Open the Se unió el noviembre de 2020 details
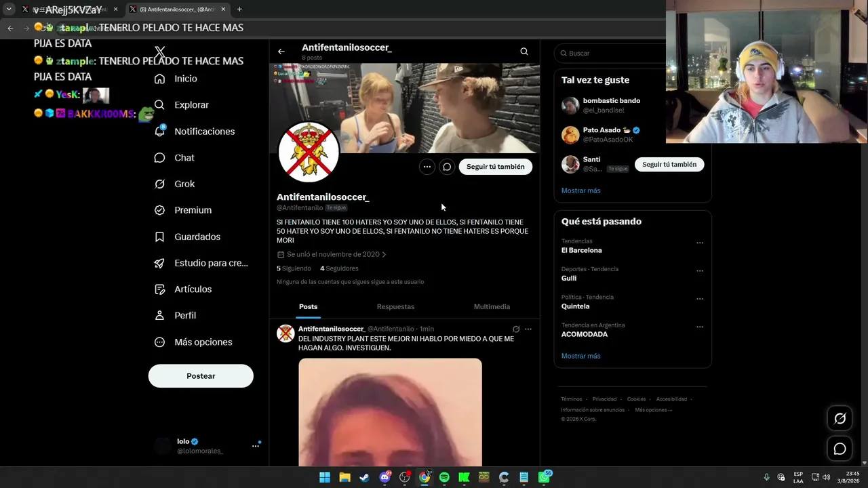 click(332, 255)
